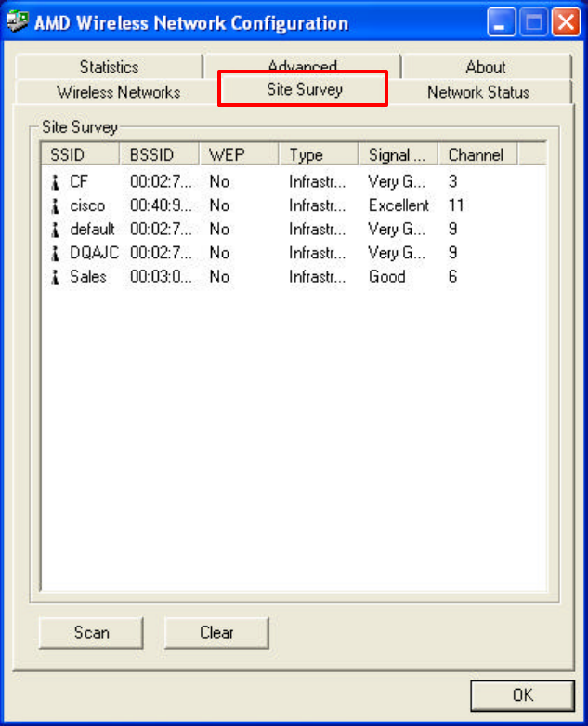588x726 pixels.
Task: Click the Good signal value
Action: pos(386,276)
